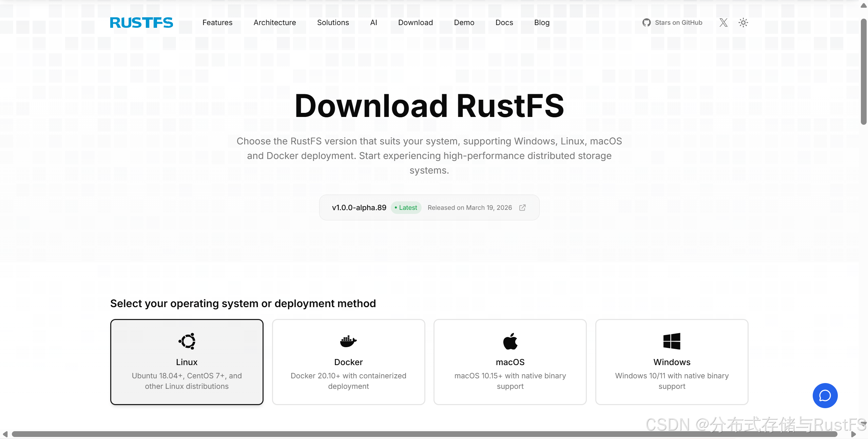Toggle light/dark theme sun icon

click(743, 23)
